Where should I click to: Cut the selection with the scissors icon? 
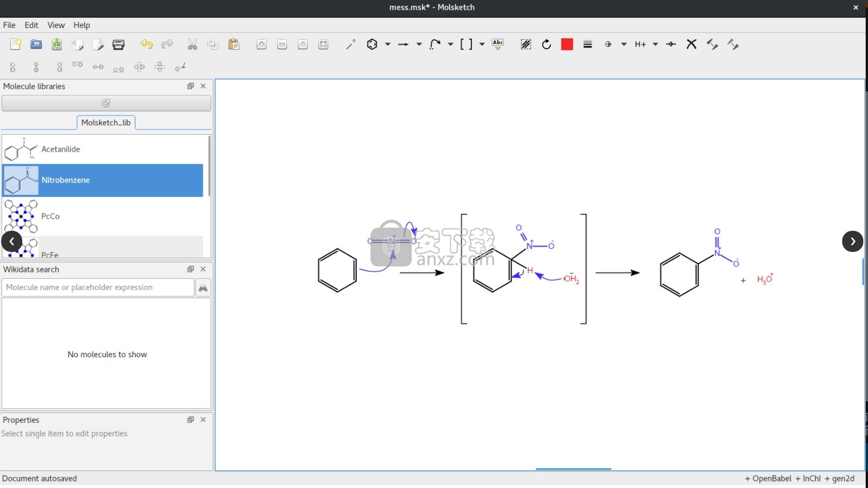click(x=192, y=45)
